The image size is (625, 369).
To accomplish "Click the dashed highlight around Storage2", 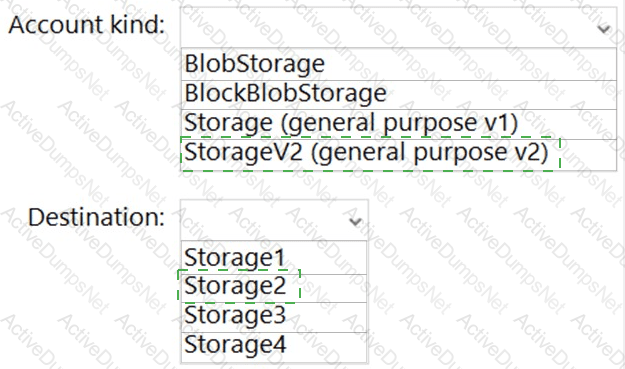I will (239, 286).
